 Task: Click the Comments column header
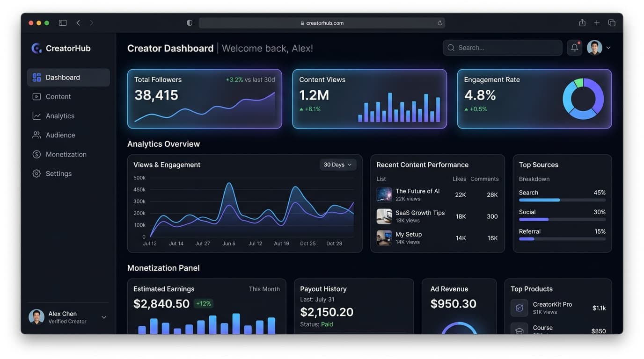coord(484,179)
